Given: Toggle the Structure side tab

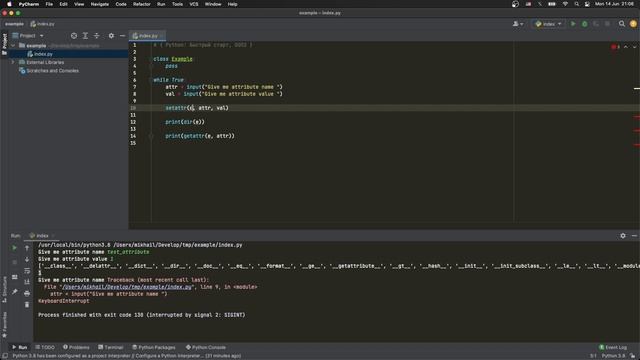Looking at the screenshot, I should (x=4, y=289).
